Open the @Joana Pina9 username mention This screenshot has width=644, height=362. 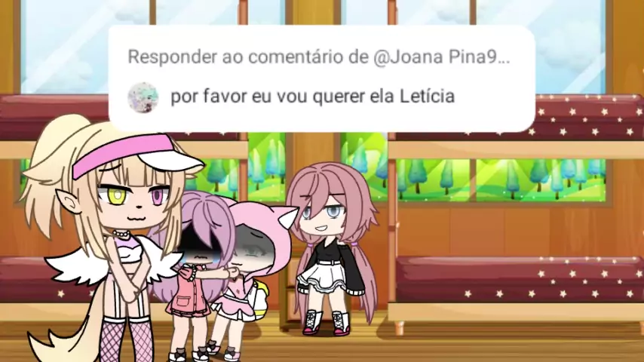(x=441, y=57)
